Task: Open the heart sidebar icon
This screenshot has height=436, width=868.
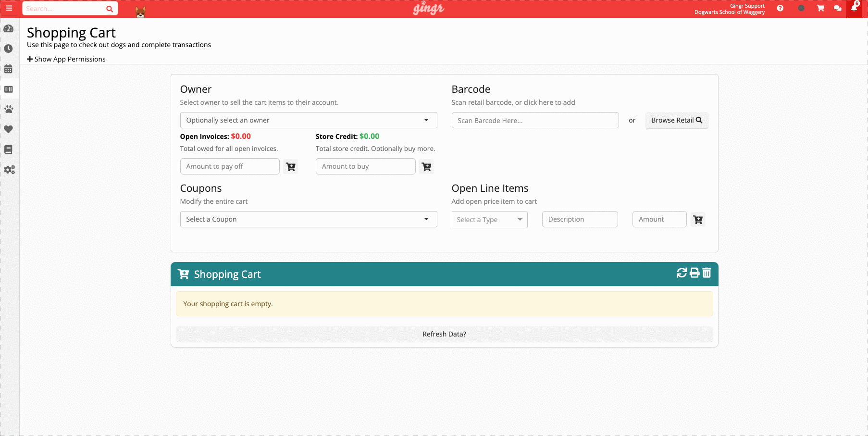Action: click(x=9, y=129)
